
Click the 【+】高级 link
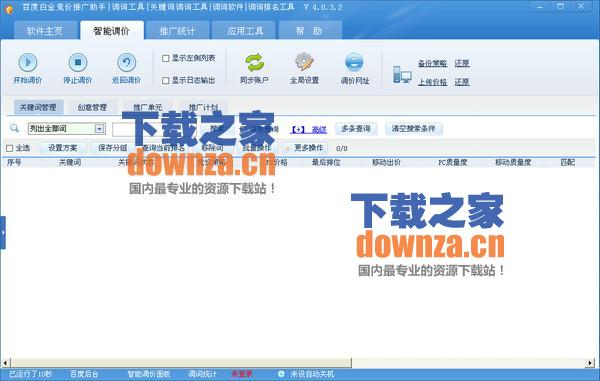(x=308, y=129)
